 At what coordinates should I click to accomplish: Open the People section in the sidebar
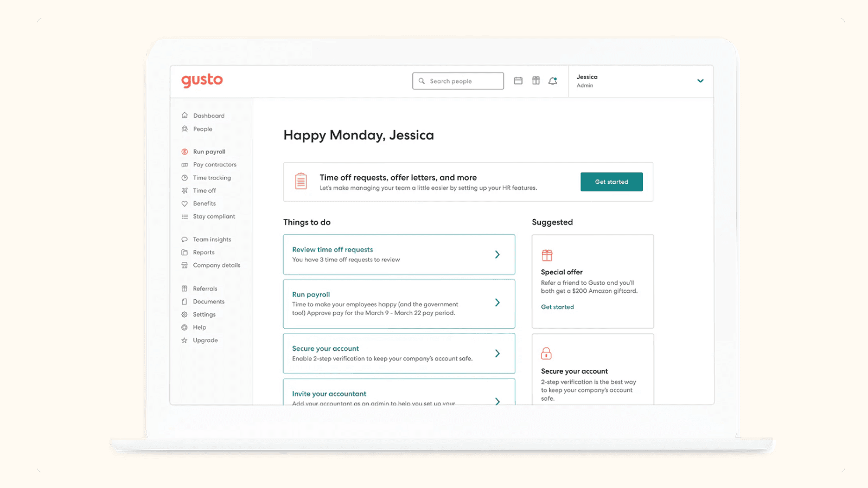(x=203, y=129)
